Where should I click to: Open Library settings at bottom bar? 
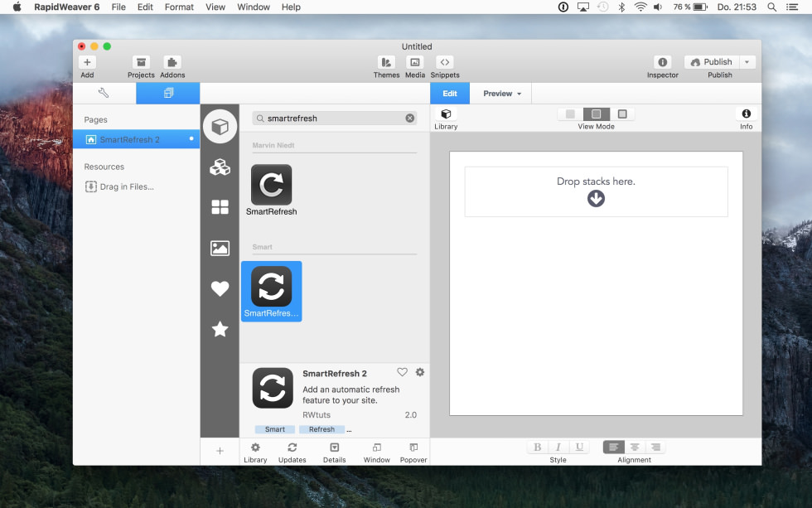[255, 452]
